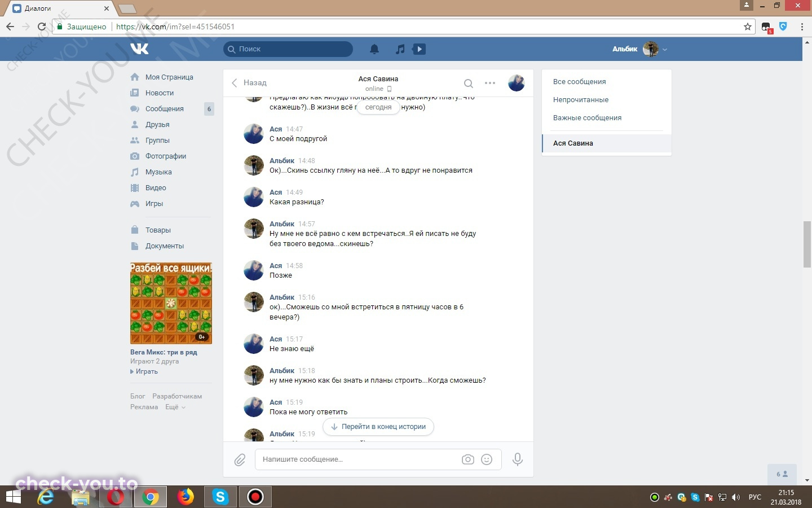This screenshot has width=812, height=508.
Task: Open the three-dot conversation actions menu
Action: 490,83
